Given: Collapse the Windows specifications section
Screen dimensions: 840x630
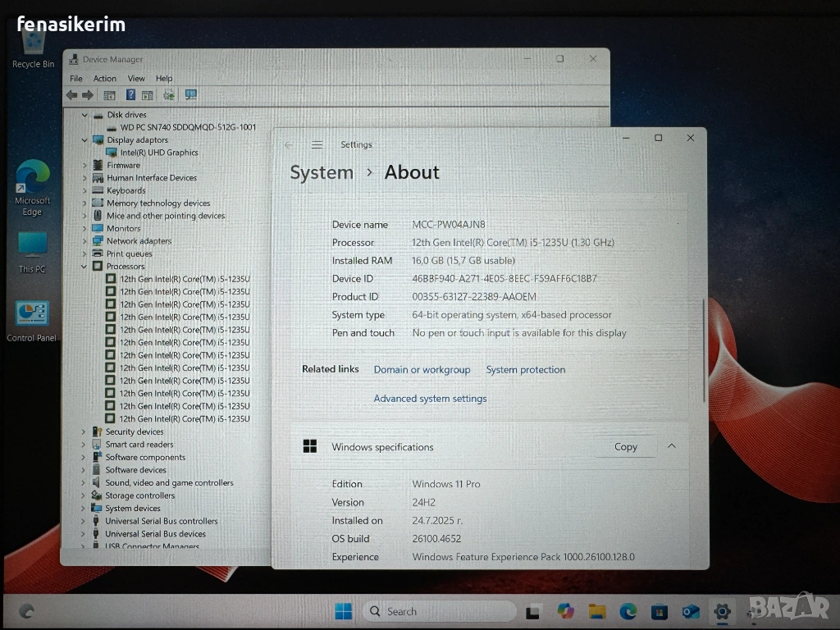Looking at the screenshot, I should click(x=671, y=446).
